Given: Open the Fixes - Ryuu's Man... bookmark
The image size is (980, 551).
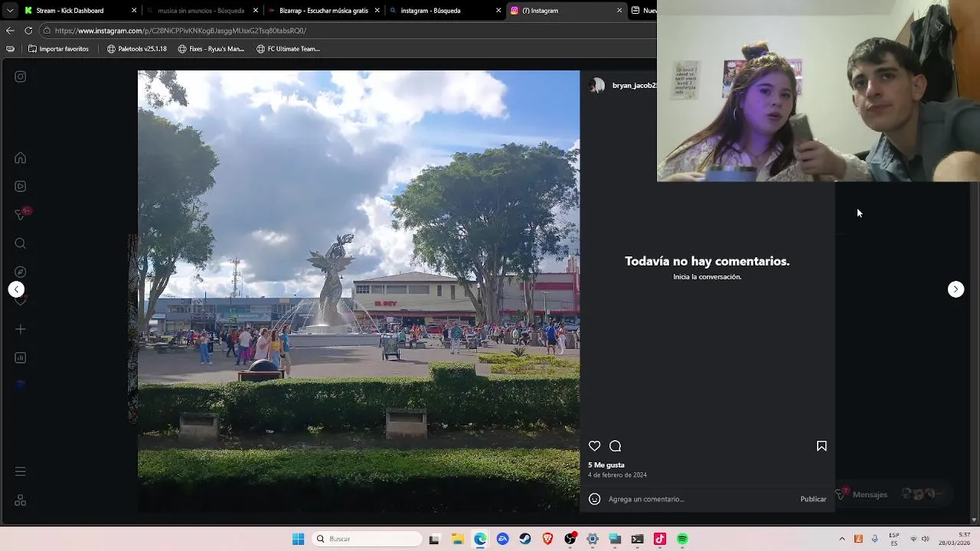Looking at the screenshot, I should [x=211, y=49].
